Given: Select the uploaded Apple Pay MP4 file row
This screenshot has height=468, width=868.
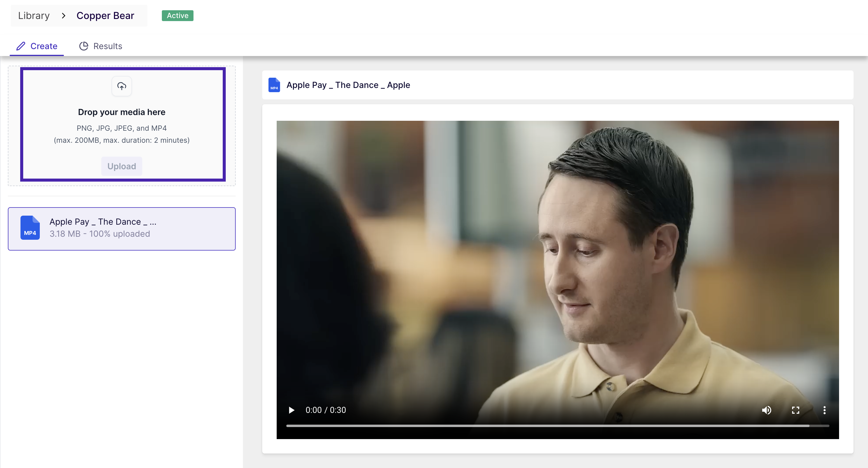Looking at the screenshot, I should click(122, 229).
